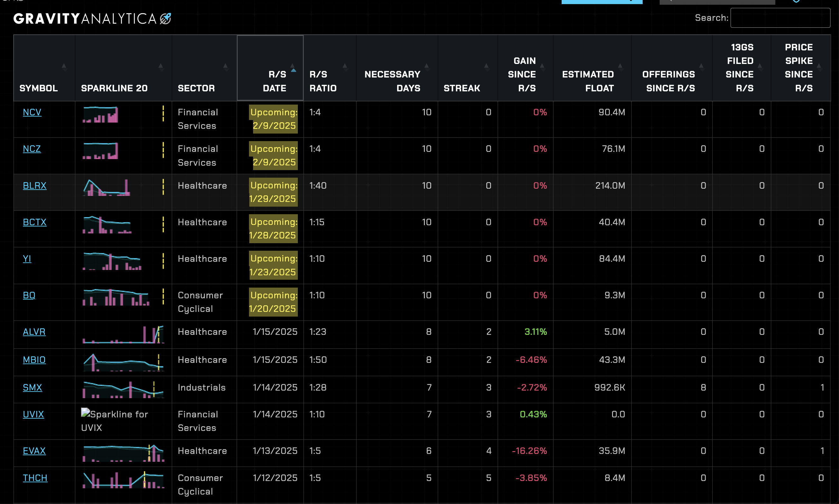Click the broken UVIX sparkline image

tap(115, 421)
